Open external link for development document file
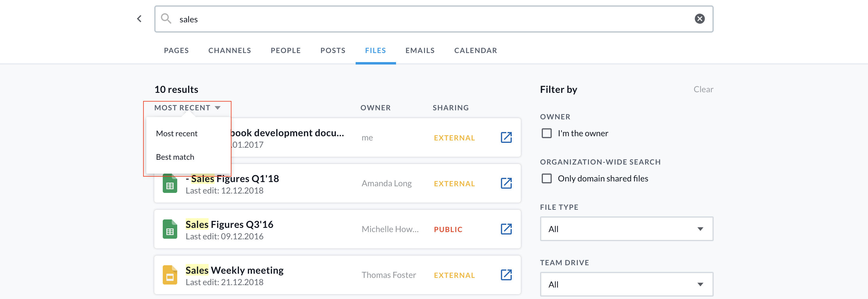 point(506,137)
